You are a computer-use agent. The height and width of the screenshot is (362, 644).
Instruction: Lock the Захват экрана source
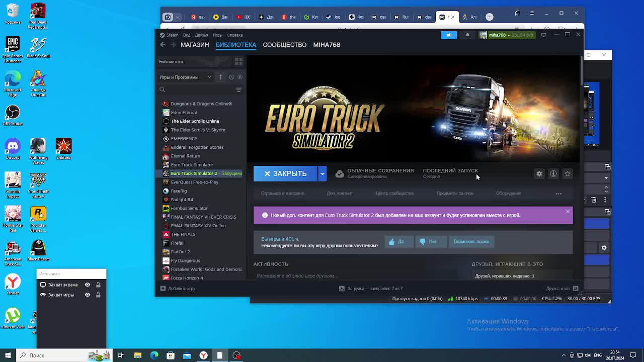click(98, 285)
